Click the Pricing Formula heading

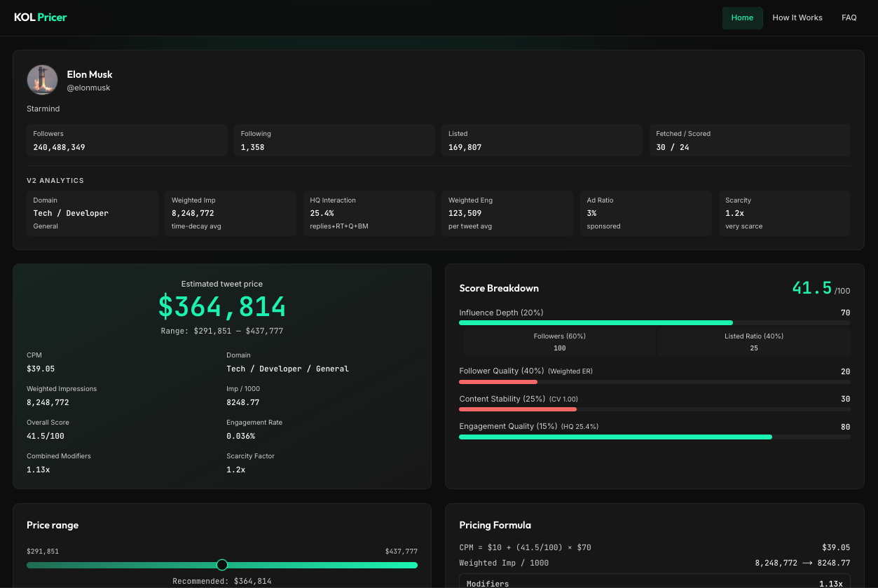[x=495, y=525]
